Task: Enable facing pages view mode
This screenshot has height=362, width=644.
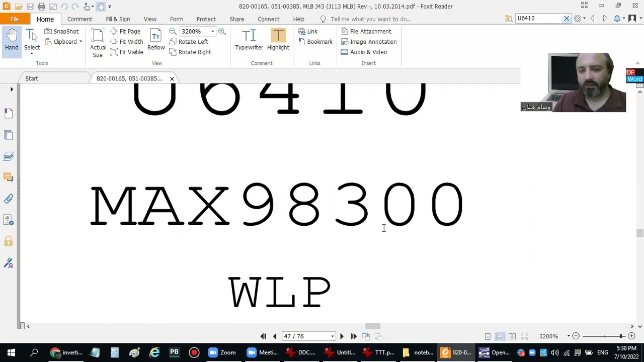Action: [512, 336]
